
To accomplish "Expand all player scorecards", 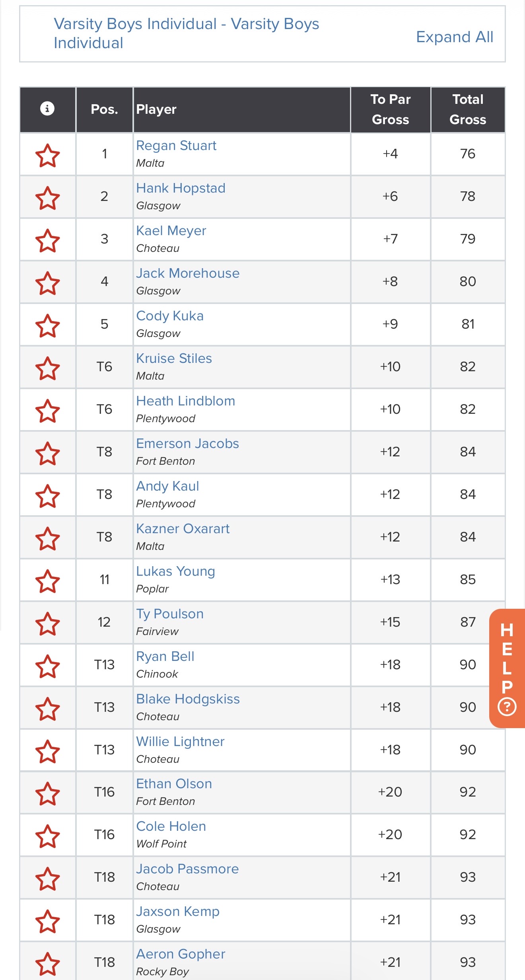I will 455,37.
